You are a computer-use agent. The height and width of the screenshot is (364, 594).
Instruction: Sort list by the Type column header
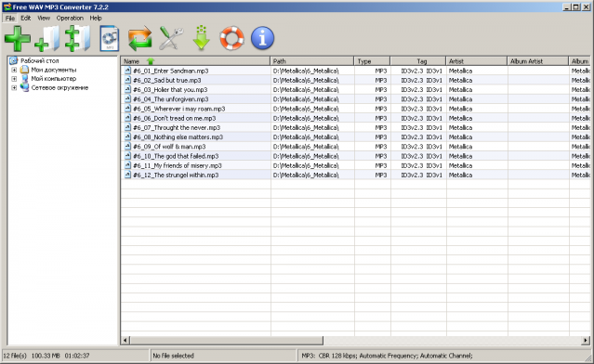[x=373, y=61]
